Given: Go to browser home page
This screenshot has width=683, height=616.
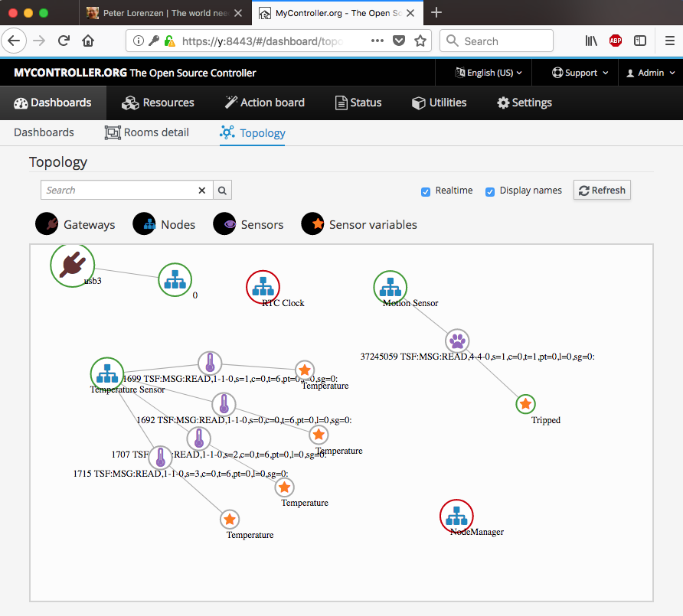Looking at the screenshot, I should (x=88, y=41).
